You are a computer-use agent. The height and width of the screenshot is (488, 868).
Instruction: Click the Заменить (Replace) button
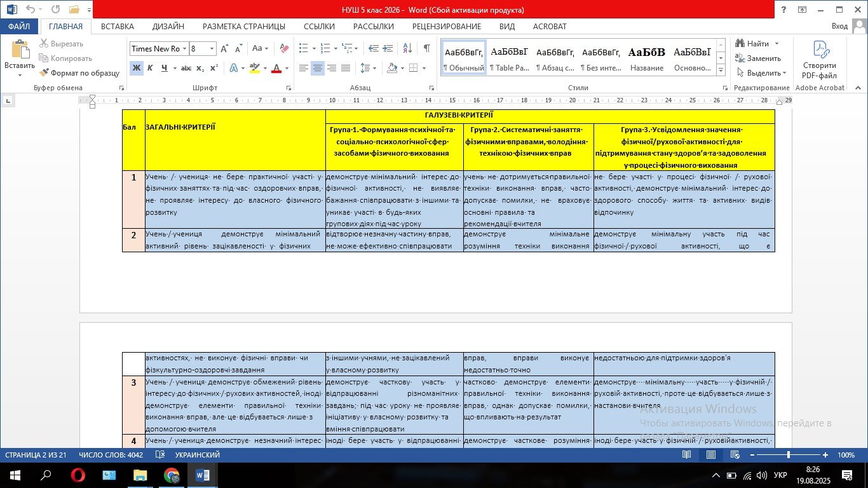pos(758,58)
